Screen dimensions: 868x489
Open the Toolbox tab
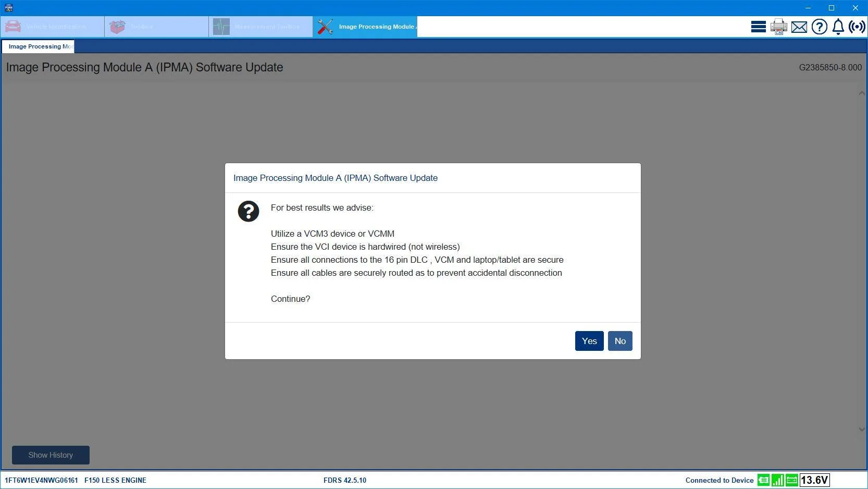tap(156, 27)
